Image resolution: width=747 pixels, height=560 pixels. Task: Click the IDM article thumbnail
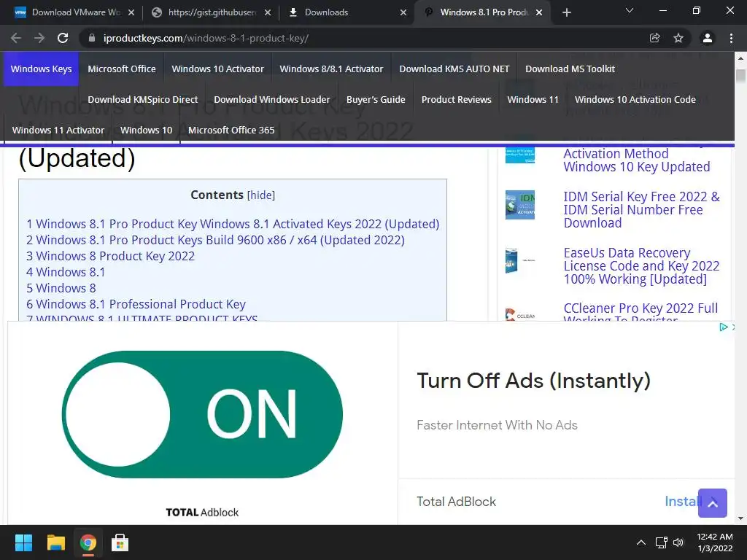pyautogui.click(x=519, y=205)
